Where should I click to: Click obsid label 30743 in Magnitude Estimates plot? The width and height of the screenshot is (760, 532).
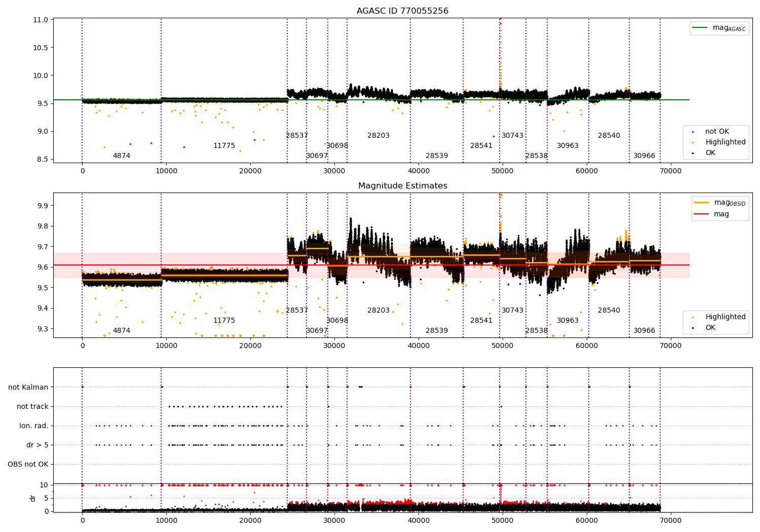click(x=513, y=311)
